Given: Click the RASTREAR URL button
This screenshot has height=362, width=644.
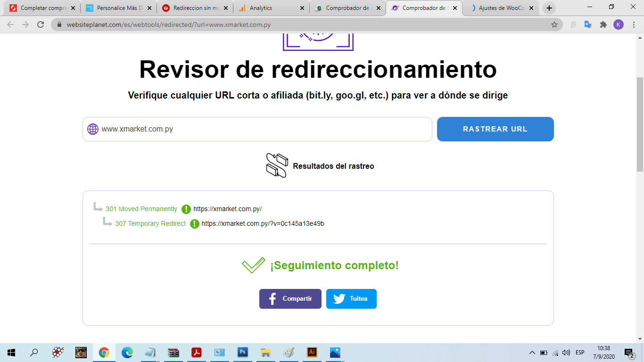Looking at the screenshot, I should (495, 129).
